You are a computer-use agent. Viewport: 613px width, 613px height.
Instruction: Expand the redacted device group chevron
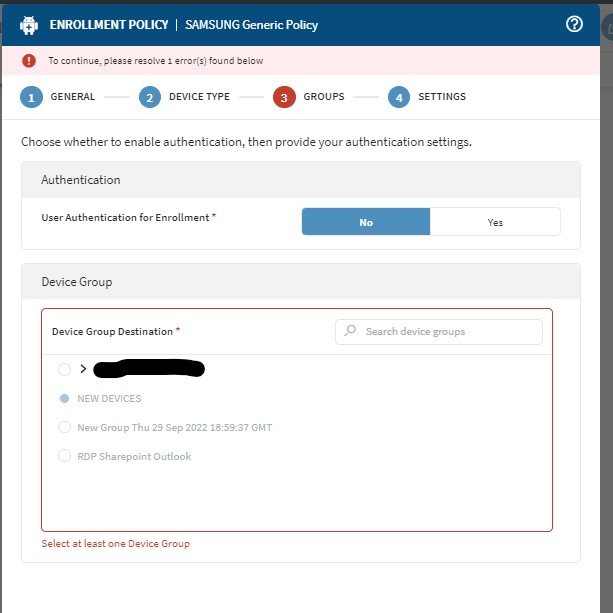pyautogui.click(x=83, y=369)
